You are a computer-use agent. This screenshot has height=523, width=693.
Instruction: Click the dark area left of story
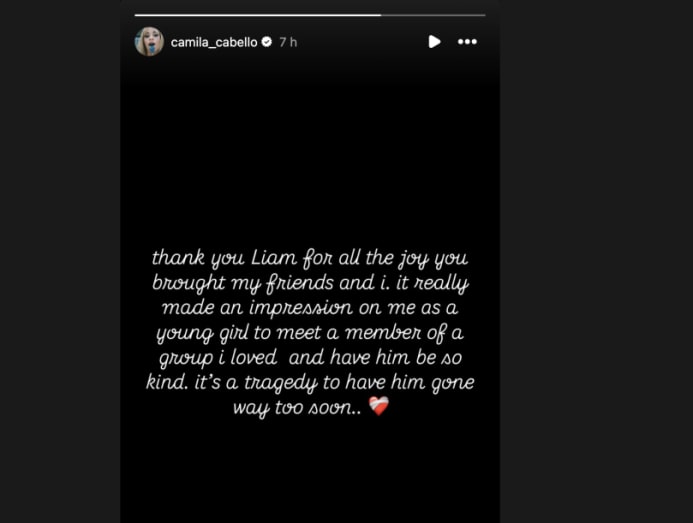coord(60,261)
